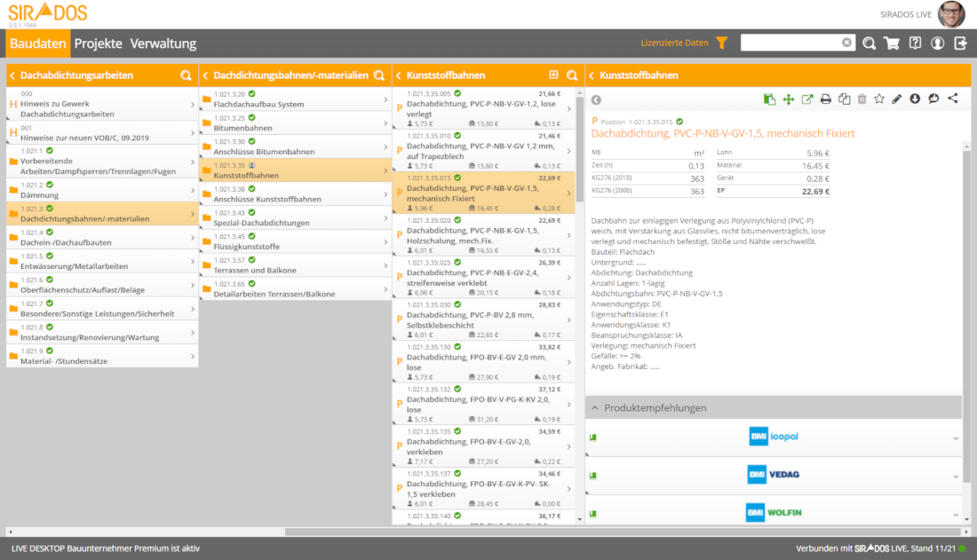
Task: Toggle grid view in Kunststoffbahnen list header
Action: coord(554,75)
